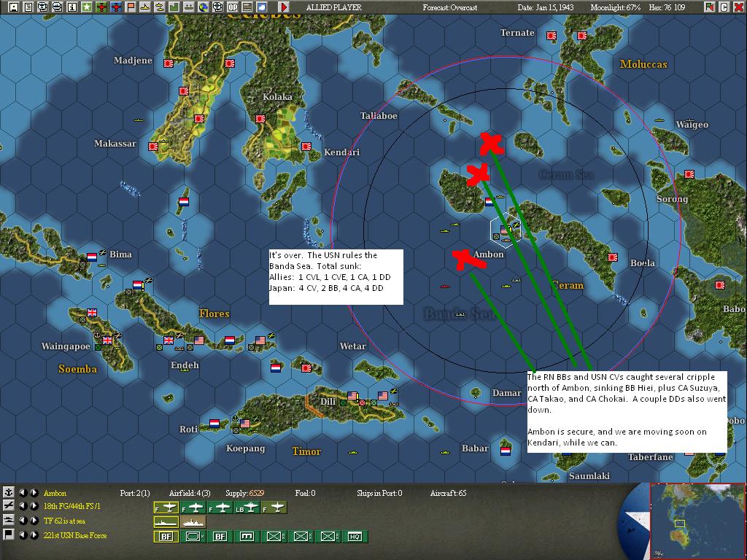747x560 pixels.
Task: Click the minimap in bottom right corner
Action: point(697,521)
